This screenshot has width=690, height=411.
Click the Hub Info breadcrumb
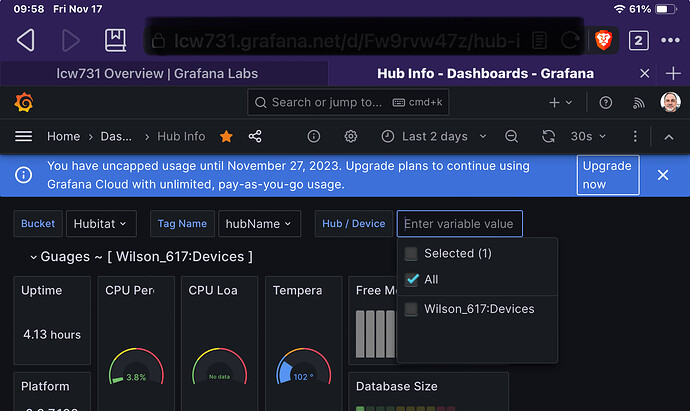(x=181, y=136)
